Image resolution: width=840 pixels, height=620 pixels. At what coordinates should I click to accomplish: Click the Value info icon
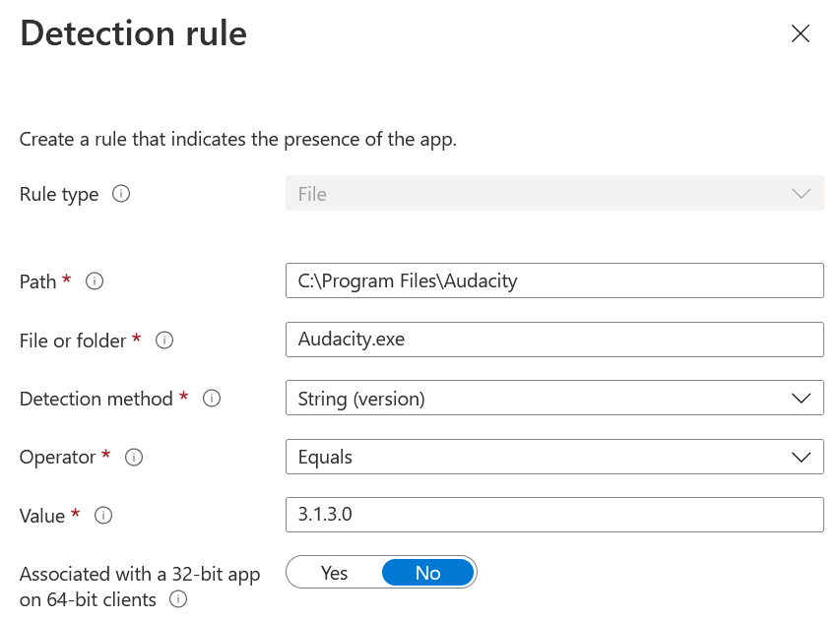[x=103, y=516]
